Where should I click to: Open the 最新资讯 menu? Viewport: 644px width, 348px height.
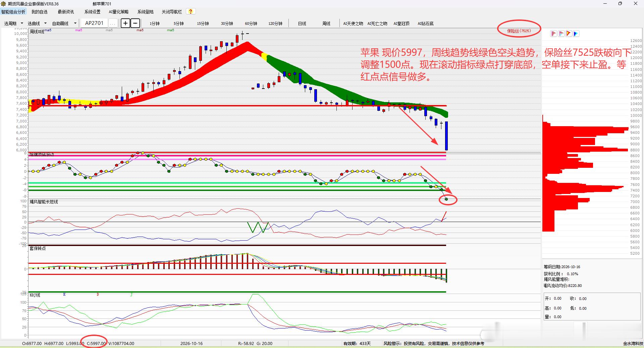(66, 12)
